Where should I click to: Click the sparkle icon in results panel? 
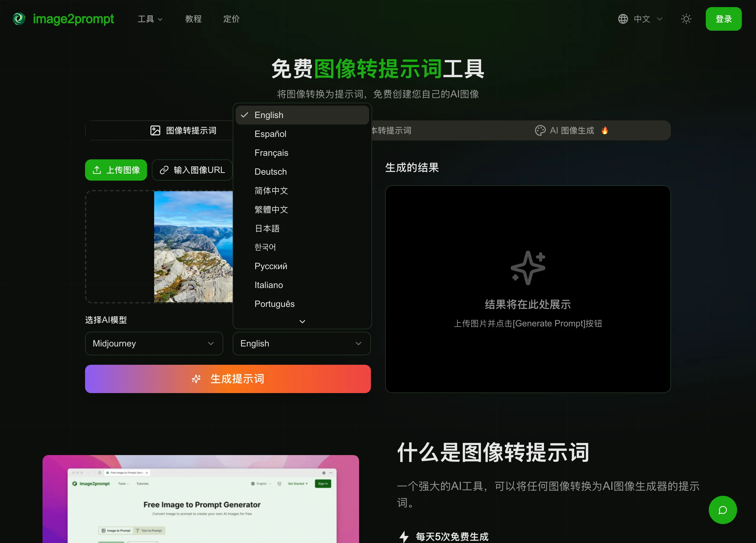click(528, 268)
